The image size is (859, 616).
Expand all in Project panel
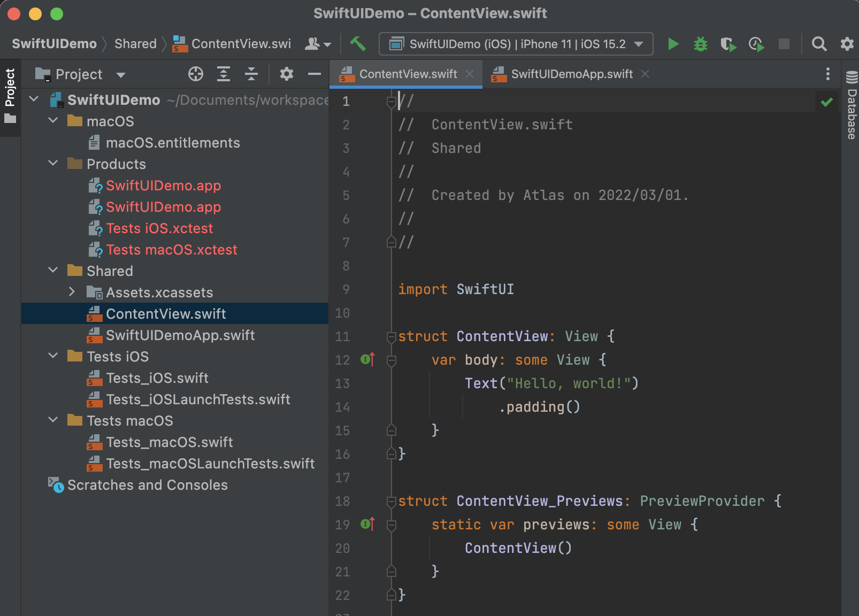click(224, 74)
